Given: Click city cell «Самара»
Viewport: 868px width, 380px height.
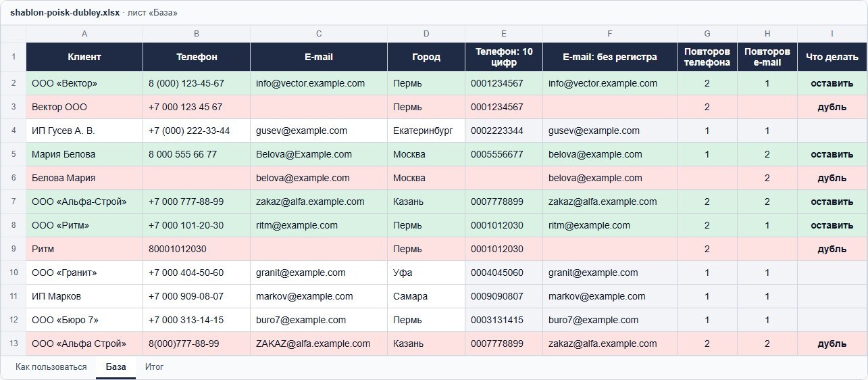Looking at the screenshot, I should click(426, 296).
